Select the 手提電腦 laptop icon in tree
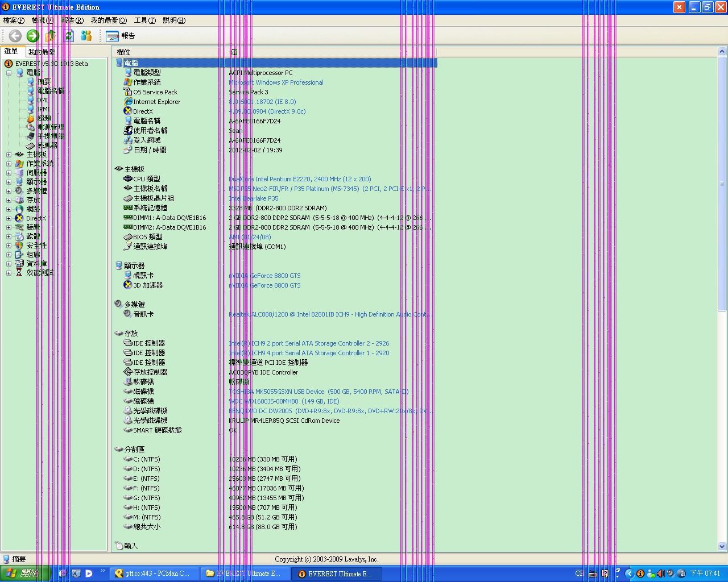 click(x=31, y=136)
